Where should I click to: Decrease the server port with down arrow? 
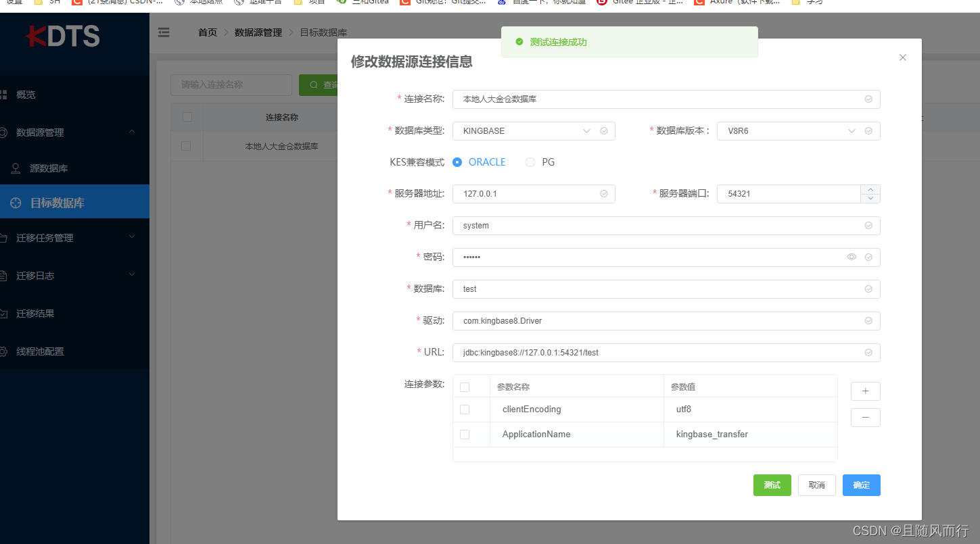(x=870, y=198)
